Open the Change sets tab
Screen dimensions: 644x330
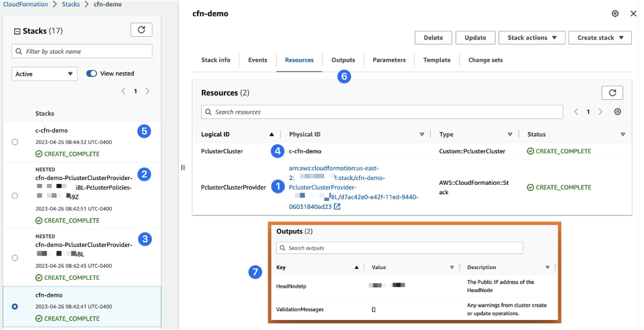coord(485,60)
